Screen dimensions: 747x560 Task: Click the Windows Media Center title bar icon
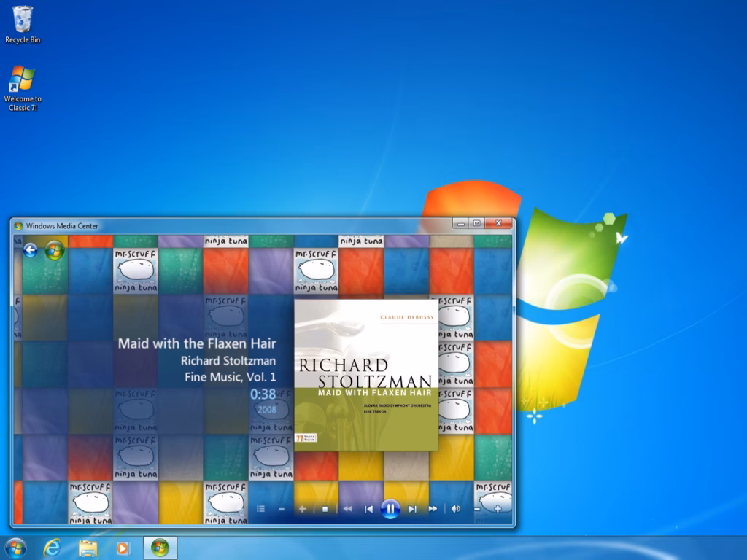point(18,226)
